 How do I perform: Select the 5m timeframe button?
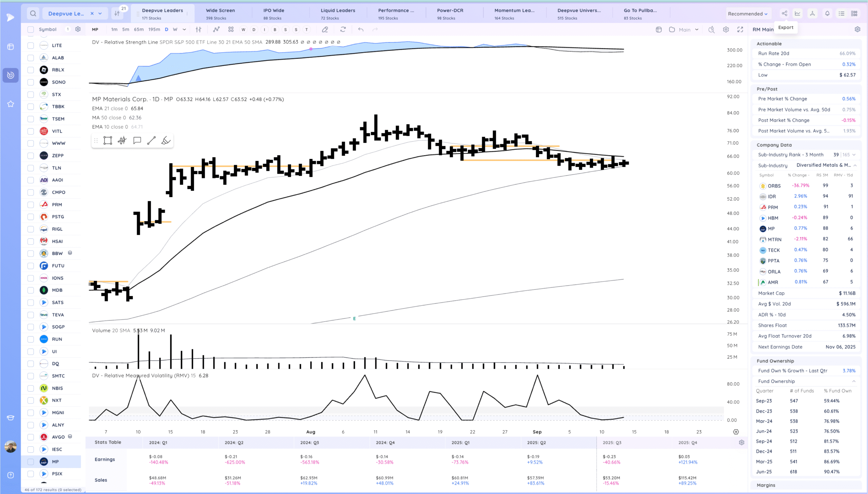coord(125,29)
